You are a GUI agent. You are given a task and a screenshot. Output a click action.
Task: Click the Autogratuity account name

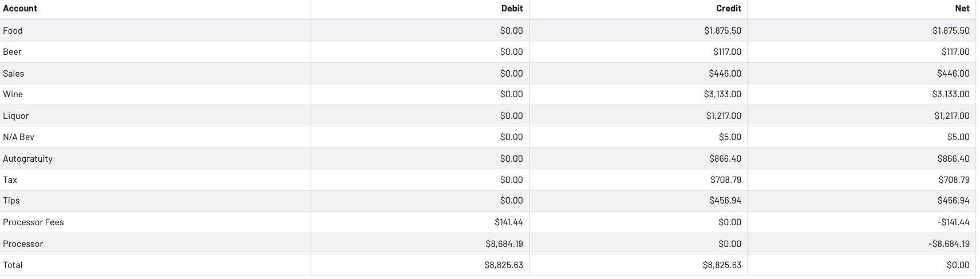tap(28, 159)
